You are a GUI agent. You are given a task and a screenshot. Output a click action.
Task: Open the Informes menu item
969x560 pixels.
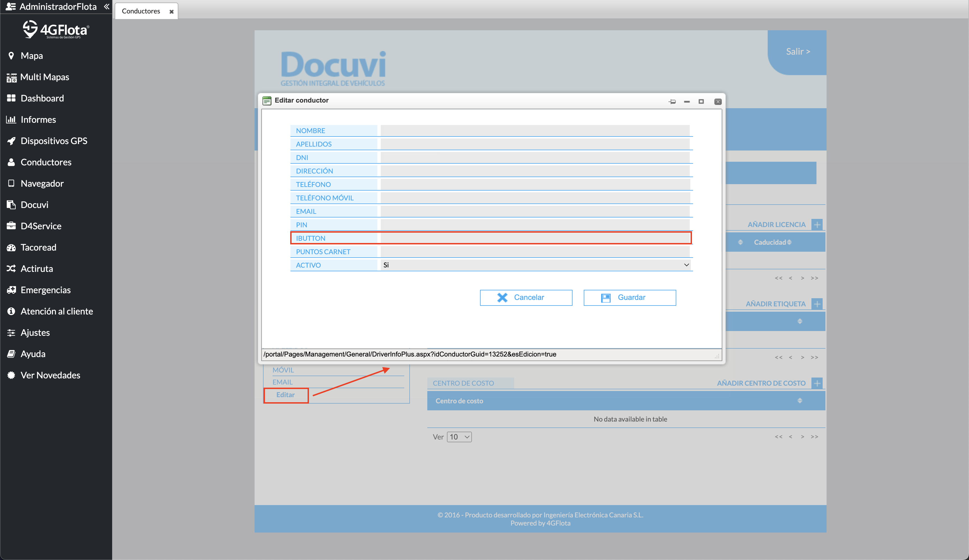tap(38, 119)
